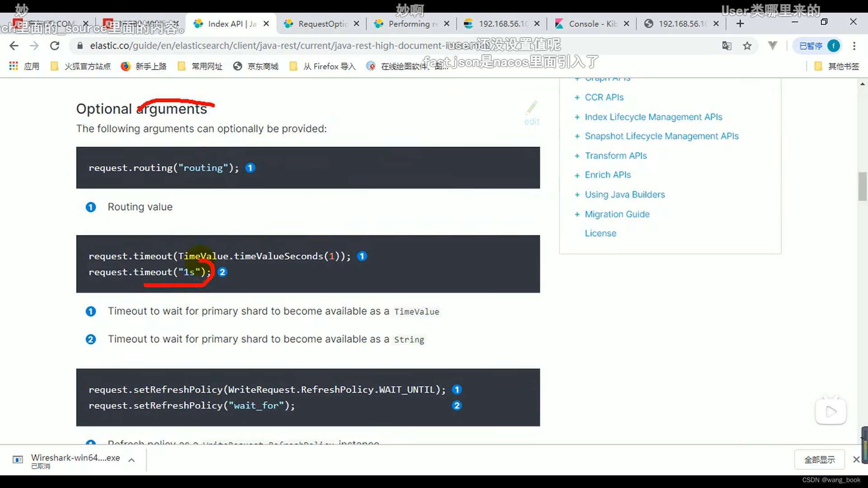Expand the Enrich APIs section
Image resolution: width=868 pixels, height=488 pixels.
pos(577,175)
